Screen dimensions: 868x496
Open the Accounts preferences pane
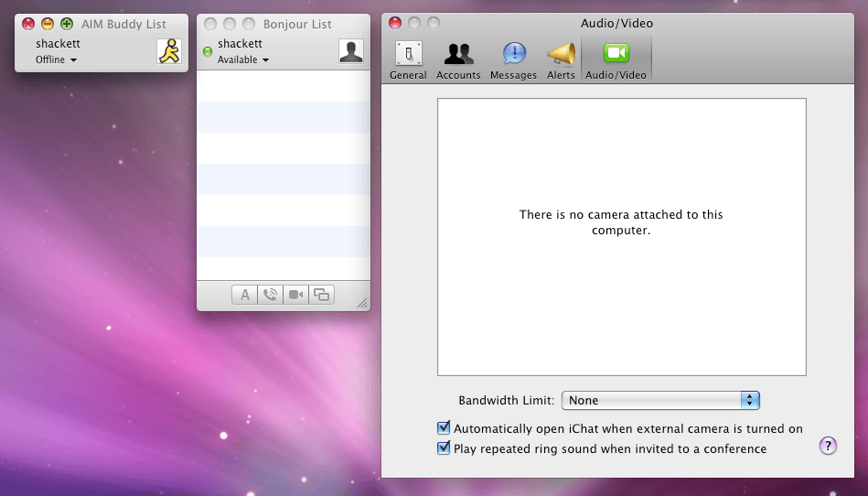pyautogui.click(x=458, y=59)
